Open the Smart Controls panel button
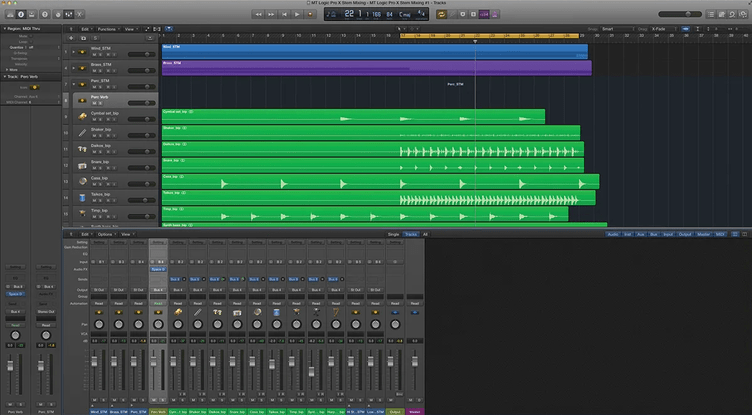 coord(58,14)
